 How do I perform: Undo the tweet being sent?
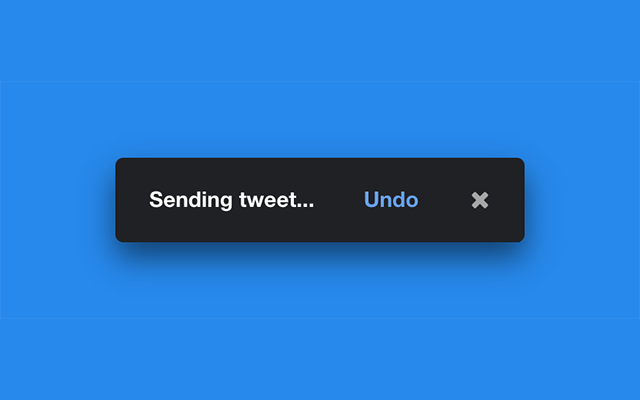pos(391,200)
